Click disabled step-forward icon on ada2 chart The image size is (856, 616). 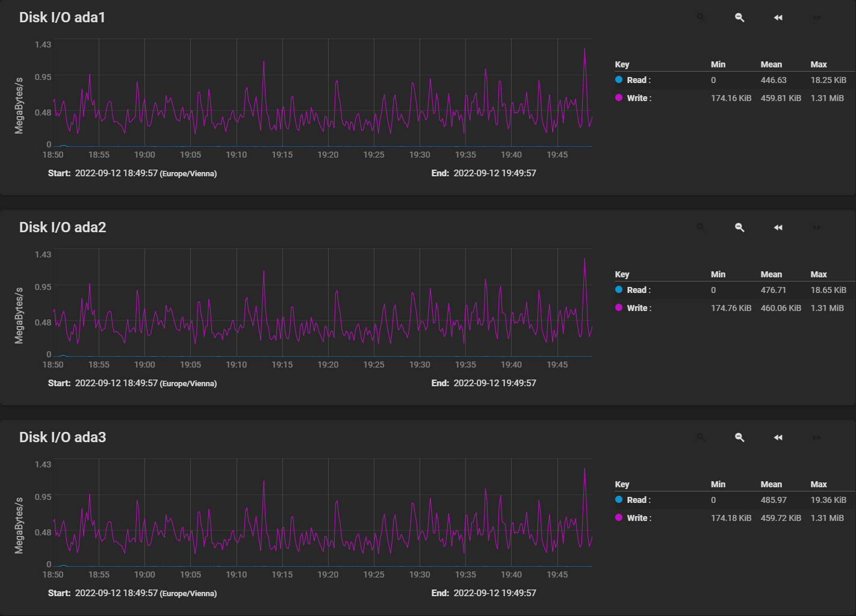tap(817, 227)
